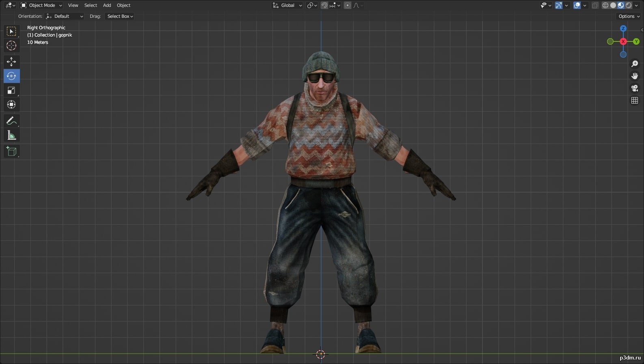Open the Select Box drag dropdown
Image resolution: width=644 pixels, height=364 pixels.
[x=120, y=16]
